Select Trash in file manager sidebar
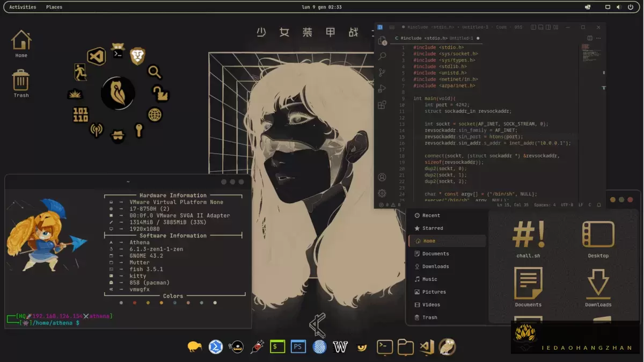 pos(447,317)
